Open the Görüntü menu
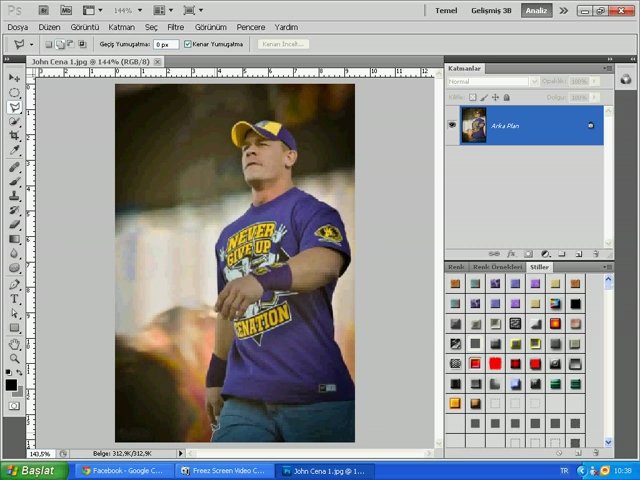Image resolution: width=640 pixels, height=480 pixels. tap(84, 27)
